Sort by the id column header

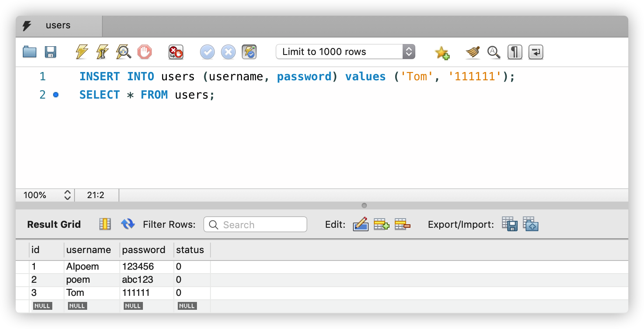[47, 250]
